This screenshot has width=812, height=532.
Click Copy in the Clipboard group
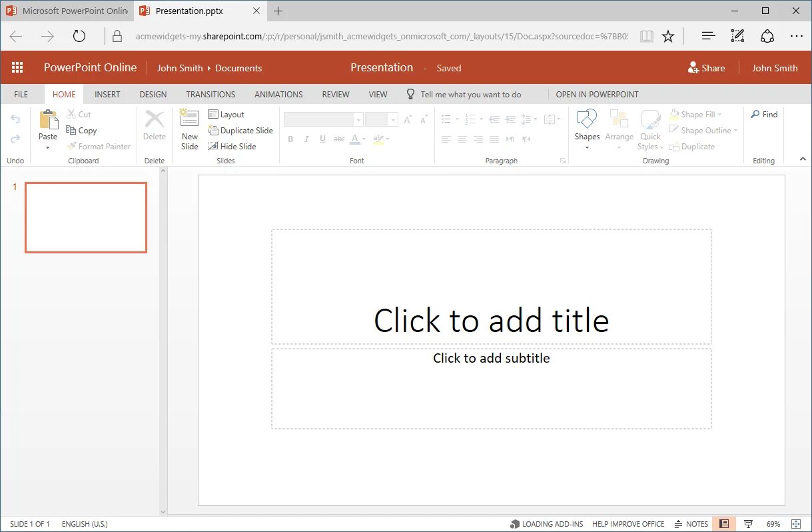[x=81, y=131]
